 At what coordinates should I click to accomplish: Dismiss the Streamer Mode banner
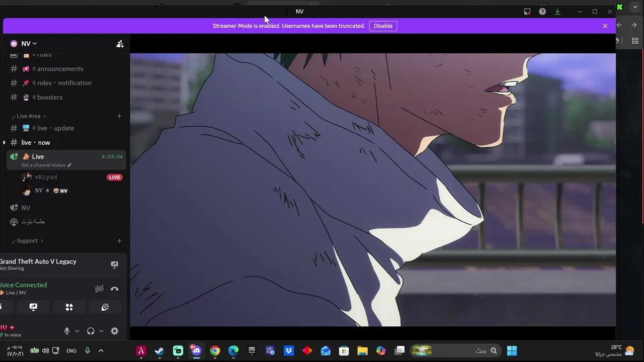[x=605, y=26]
